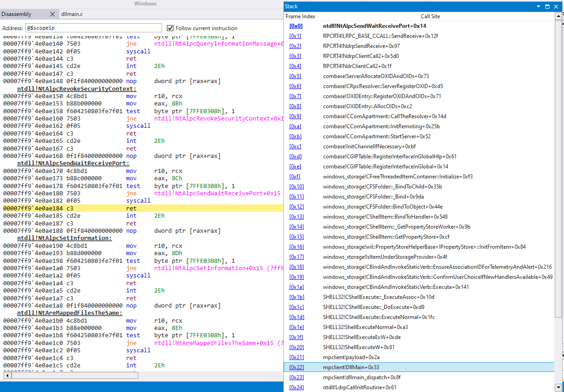Select call site combase!CComApartment::CallTheResolver+0x14d
The height and width of the screenshot is (392, 564).
tap(385, 116)
